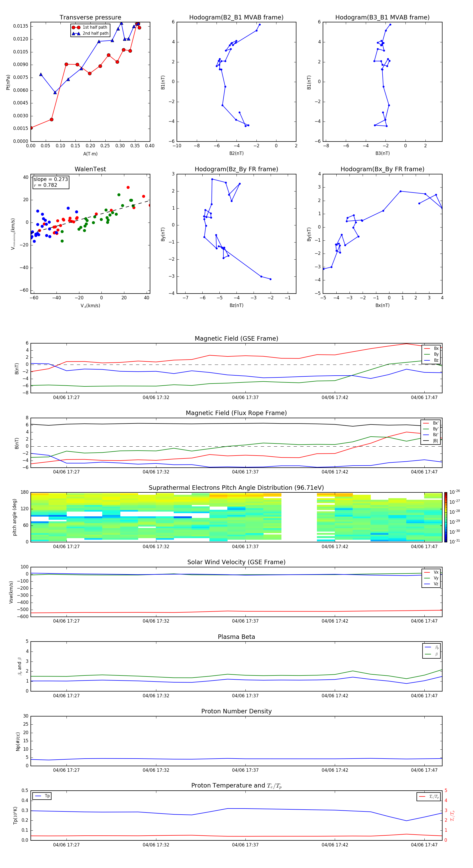This screenshot has height=868, width=473.
Task: Click the |B| legend entry in Flux Rope panel
Action: point(431,441)
